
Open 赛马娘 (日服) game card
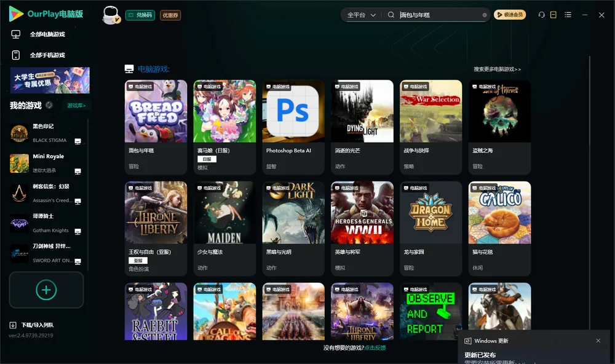(224, 127)
